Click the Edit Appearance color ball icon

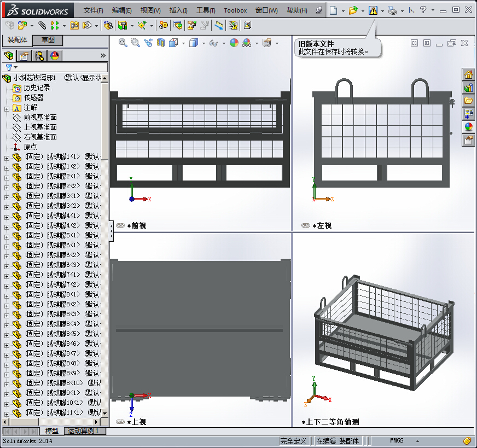[x=234, y=43]
